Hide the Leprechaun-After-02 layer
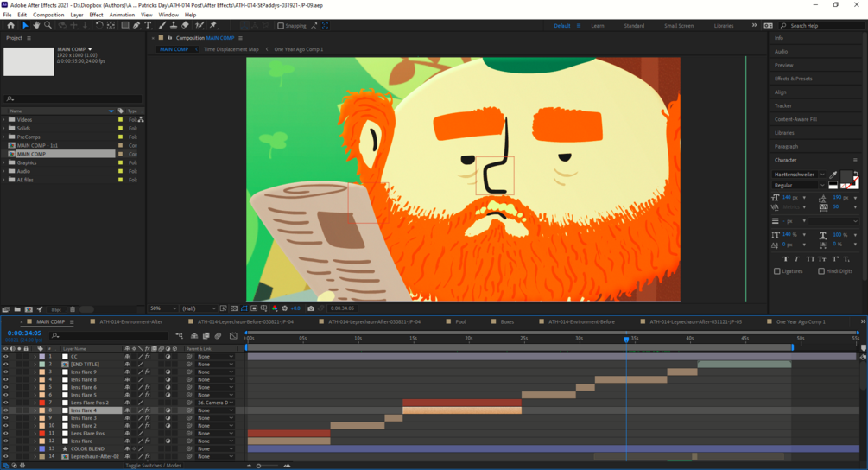Viewport: 868px width, 470px height. [x=5, y=456]
